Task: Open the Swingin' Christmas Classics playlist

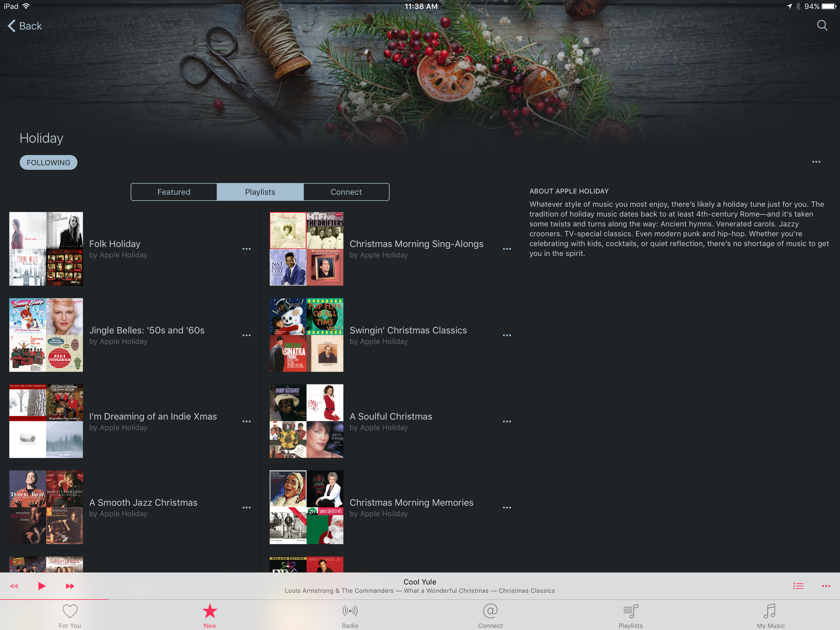Action: [x=408, y=330]
